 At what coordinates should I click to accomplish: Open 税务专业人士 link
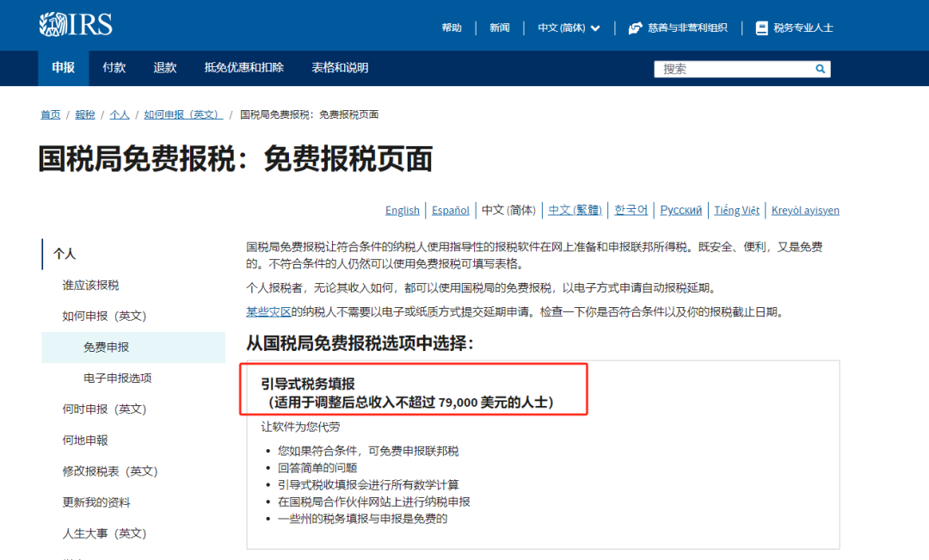click(x=803, y=28)
